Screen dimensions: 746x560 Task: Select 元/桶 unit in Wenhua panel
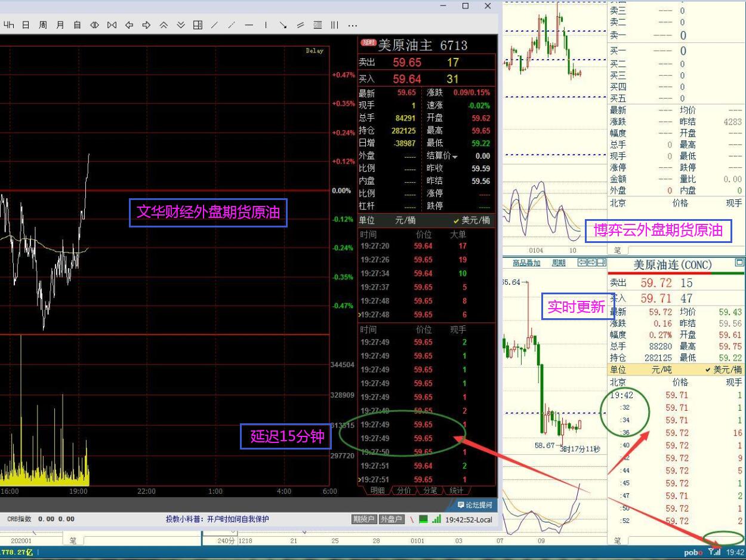405,220
